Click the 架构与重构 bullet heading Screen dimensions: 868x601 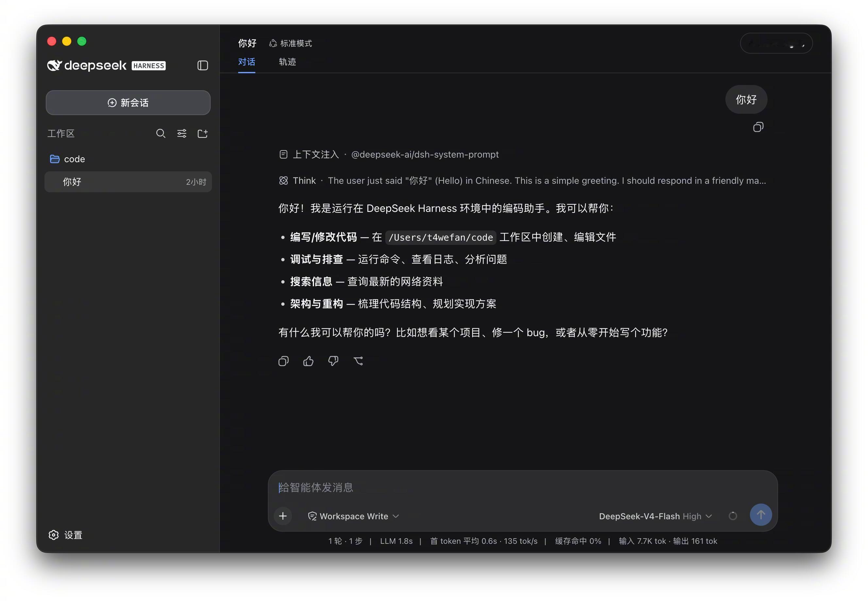click(316, 304)
